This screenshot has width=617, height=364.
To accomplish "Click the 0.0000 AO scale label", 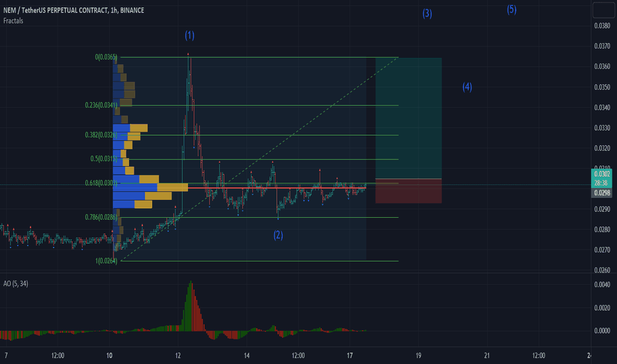I will [x=602, y=331].
